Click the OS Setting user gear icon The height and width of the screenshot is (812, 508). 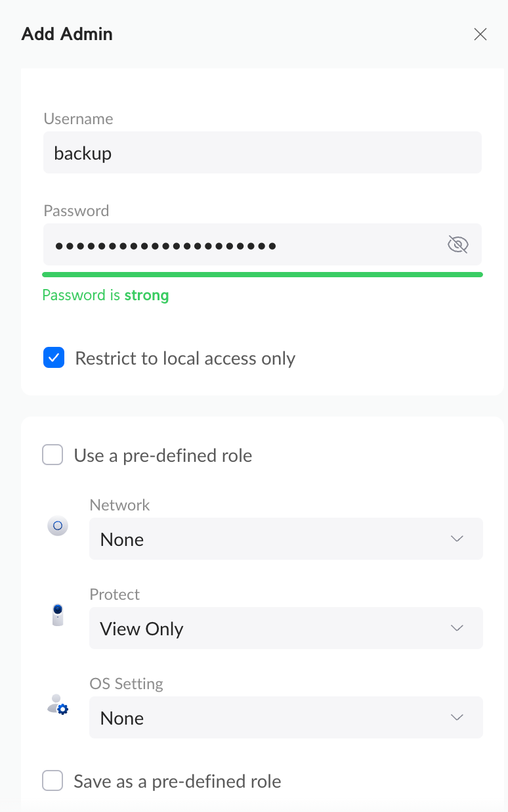coord(58,704)
